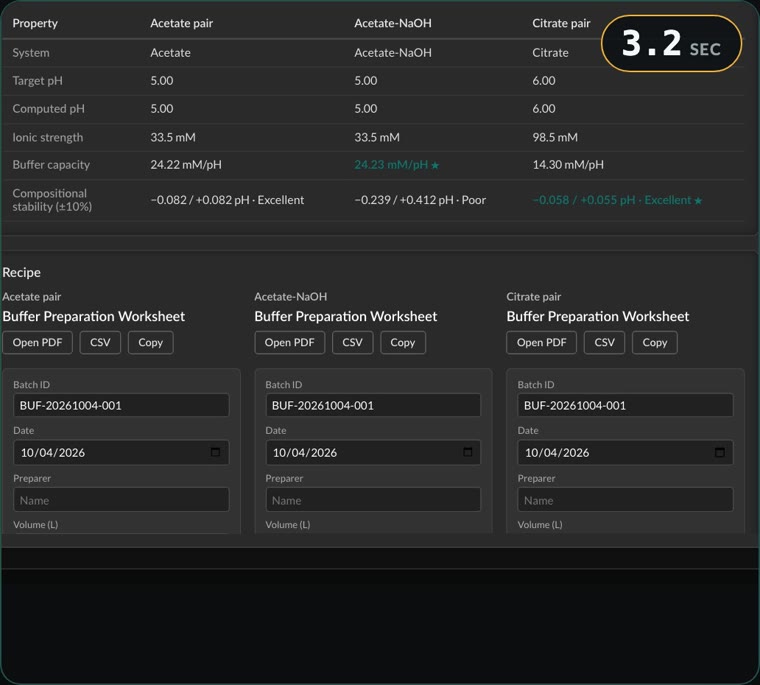The image size is (760, 685).
Task: Copy the Citrate pair worksheet
Action: tap(655, 342)
